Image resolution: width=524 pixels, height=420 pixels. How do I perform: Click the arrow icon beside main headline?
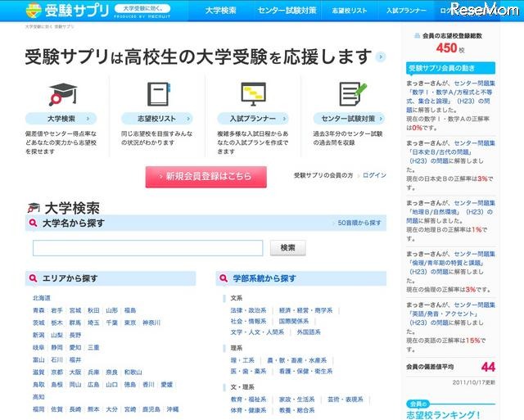[x=380, y=56]
